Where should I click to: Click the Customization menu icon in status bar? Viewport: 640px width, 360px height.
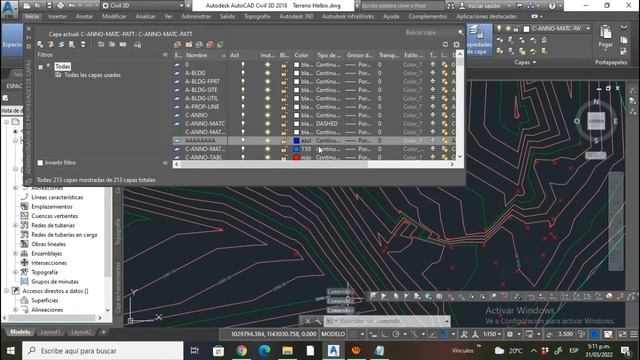[633, 334]
